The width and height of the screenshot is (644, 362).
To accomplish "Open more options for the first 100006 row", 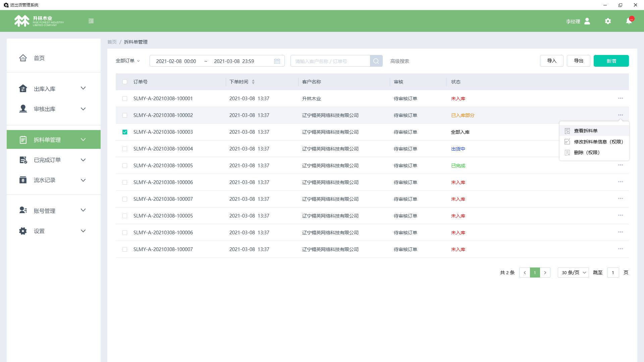I will coord(621,182).
